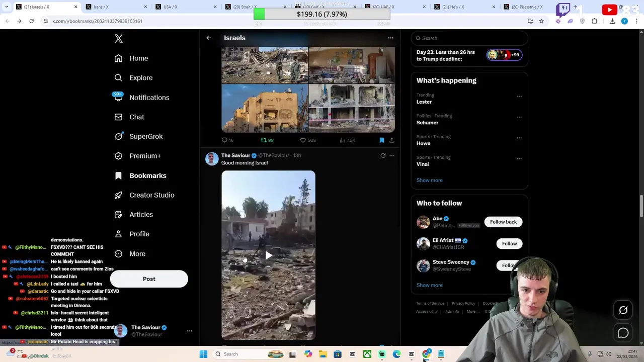This screenshot has height=362, width=644.
Task: Play the Good morning Israel video
Action: 269,255
